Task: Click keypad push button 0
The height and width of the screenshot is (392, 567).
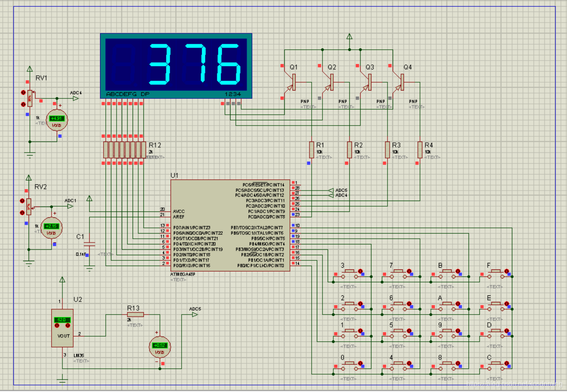Action: pos(350,366)
